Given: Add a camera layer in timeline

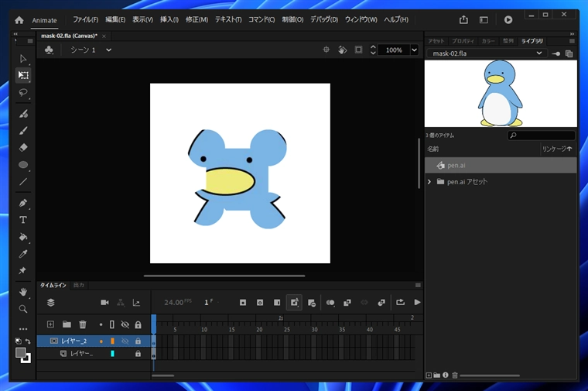Looking at the screenshot, I should 104,303.
